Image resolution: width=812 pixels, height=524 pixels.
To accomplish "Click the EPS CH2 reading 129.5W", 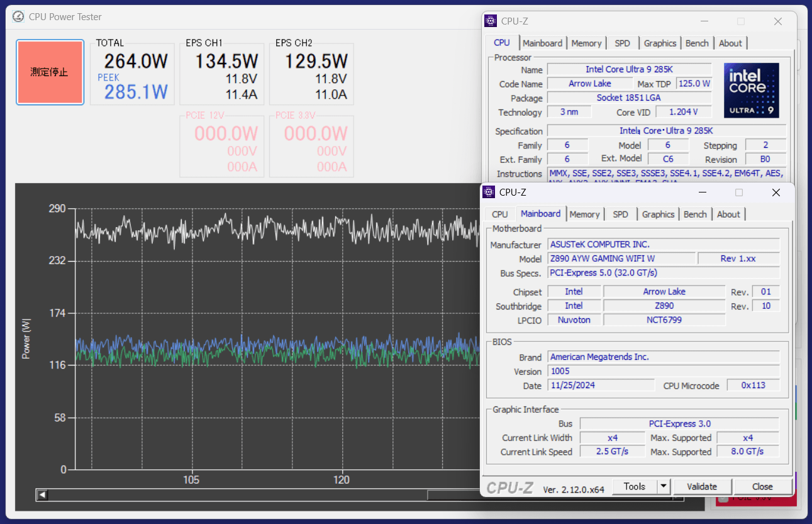I will coord(316,62).
